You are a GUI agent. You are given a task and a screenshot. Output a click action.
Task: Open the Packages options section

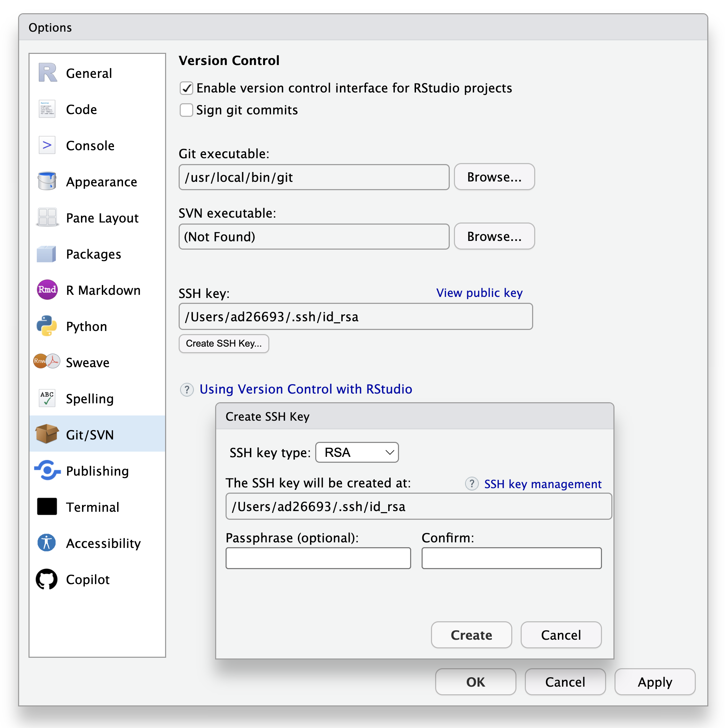click(93, 254)
